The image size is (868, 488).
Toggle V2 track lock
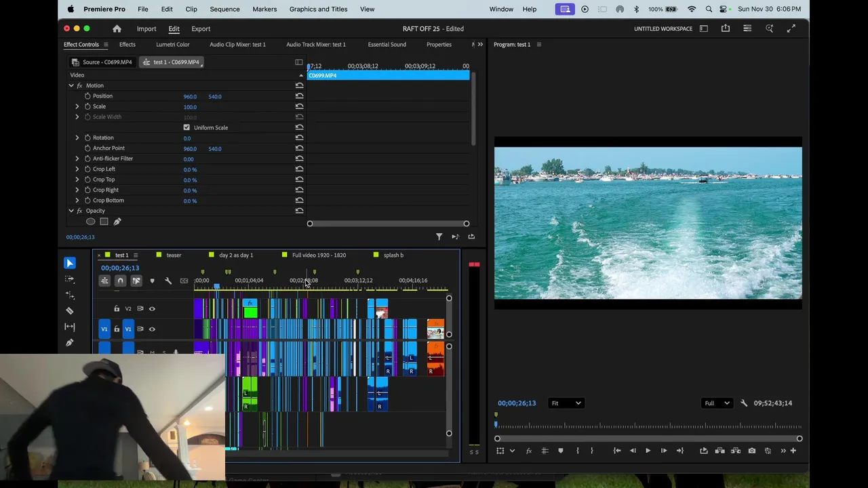pyautogui.click(x=117, y=309)
